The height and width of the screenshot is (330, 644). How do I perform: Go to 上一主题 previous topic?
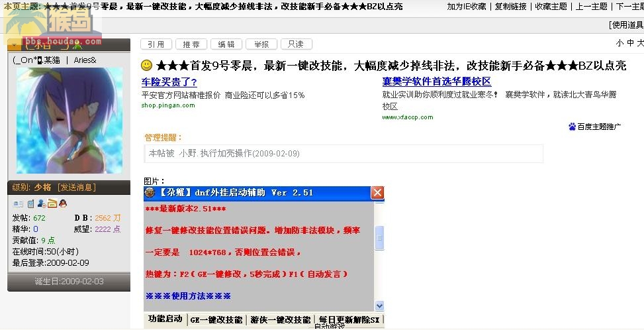(x=592, y=7)
